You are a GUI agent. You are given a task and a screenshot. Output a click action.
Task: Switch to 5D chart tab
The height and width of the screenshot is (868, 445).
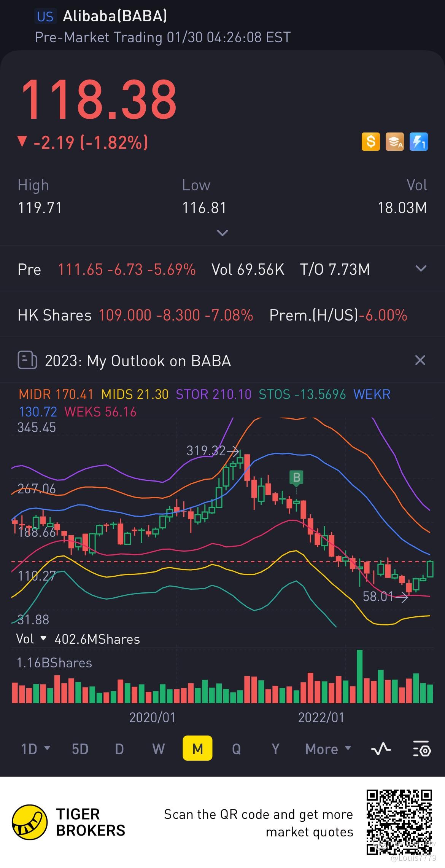click(x=80, y=749)
